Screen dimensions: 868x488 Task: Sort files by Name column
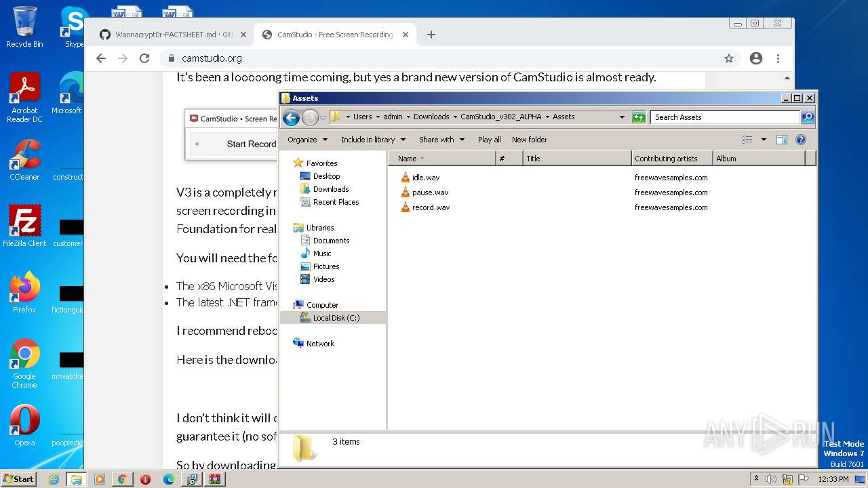click(442, 159)
